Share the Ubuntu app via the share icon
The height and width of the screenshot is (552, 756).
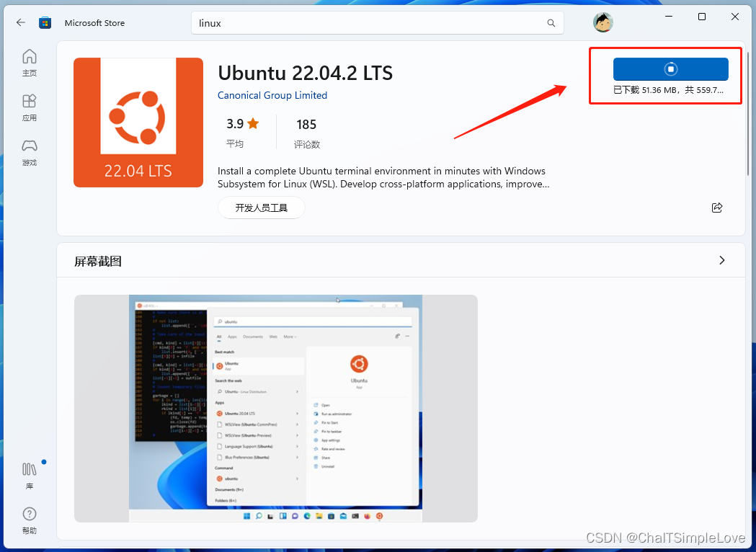point(717,207)
